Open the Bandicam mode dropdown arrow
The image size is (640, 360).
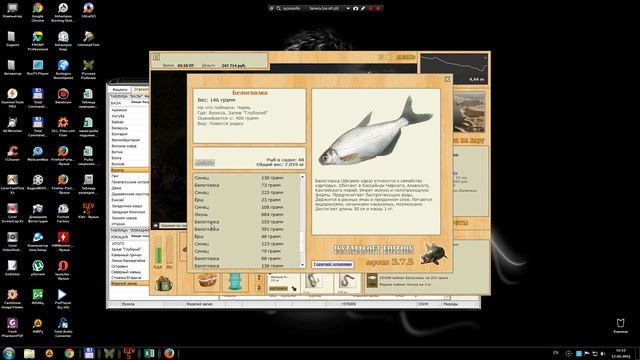tap(348, 8)
